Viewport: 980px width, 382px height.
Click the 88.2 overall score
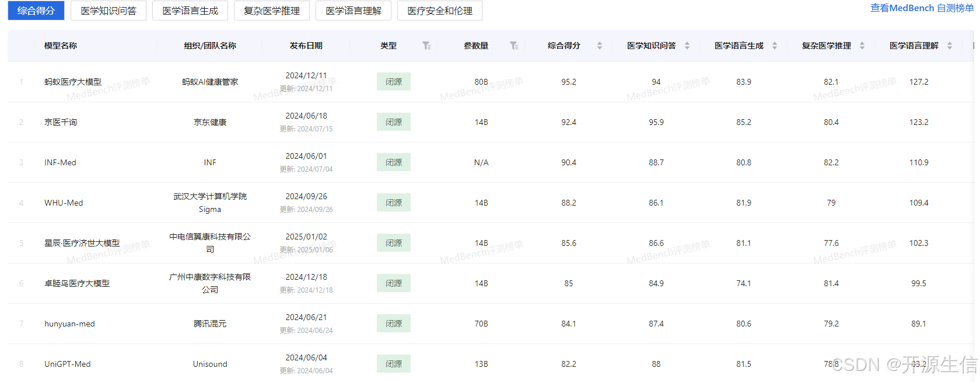(x=569, y=203)
